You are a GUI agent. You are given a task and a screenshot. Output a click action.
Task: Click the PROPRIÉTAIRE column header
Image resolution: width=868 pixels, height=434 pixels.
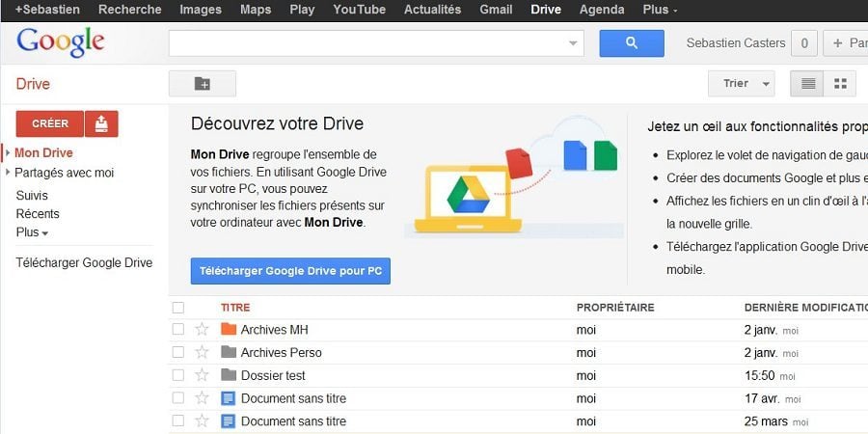pos(615,308)
